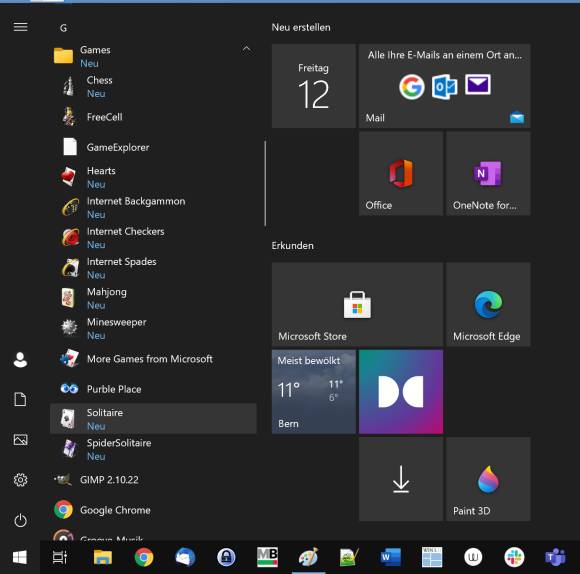Open the user account icon
580x574 pixels.
(x=20, y=359)
